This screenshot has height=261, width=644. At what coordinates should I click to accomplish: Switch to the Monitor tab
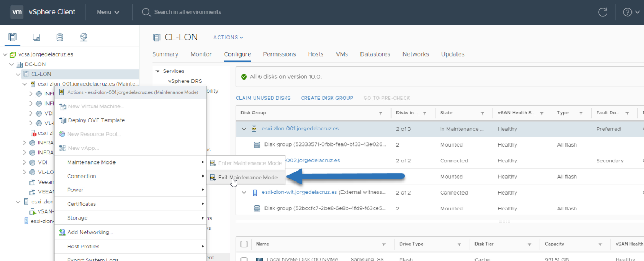tap(201, 54)
